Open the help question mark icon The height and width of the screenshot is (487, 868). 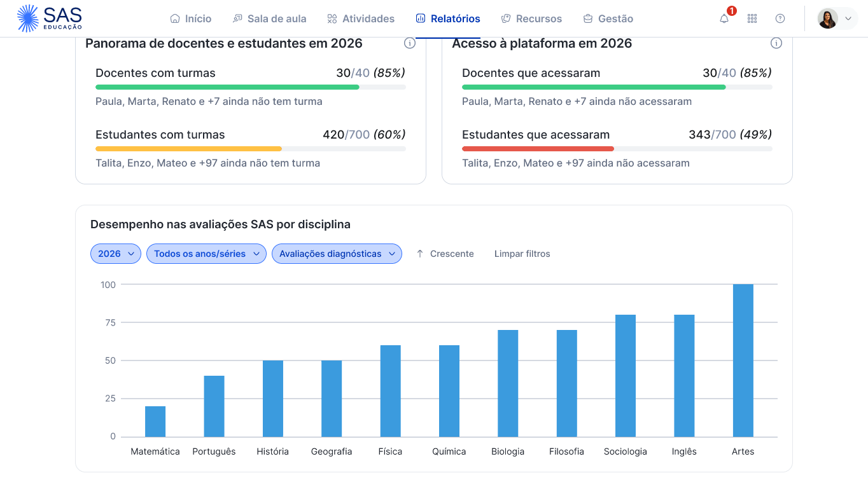click(x=780, y=18)
